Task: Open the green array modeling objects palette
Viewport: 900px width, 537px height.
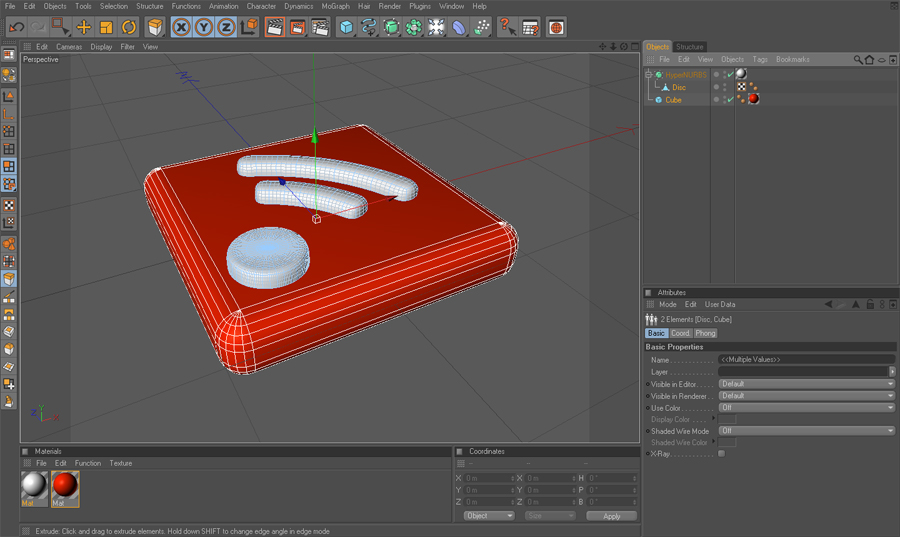Action: coord(413,27)
